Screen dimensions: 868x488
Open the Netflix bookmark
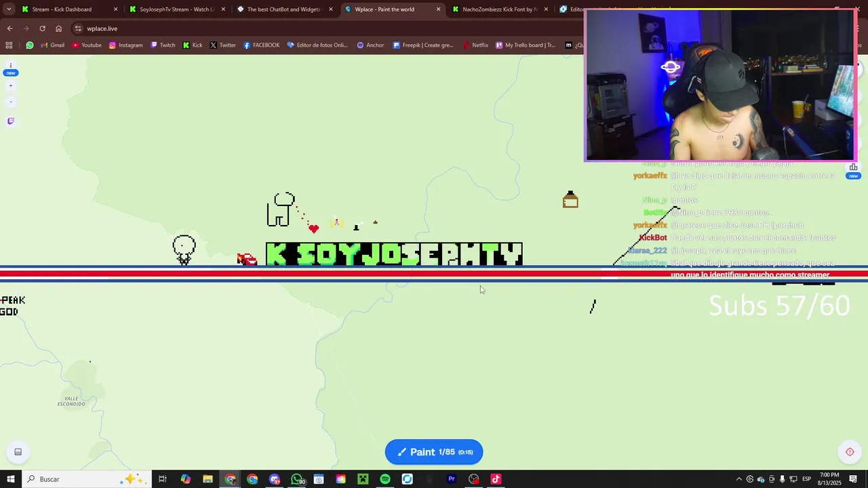coord(475,45)
